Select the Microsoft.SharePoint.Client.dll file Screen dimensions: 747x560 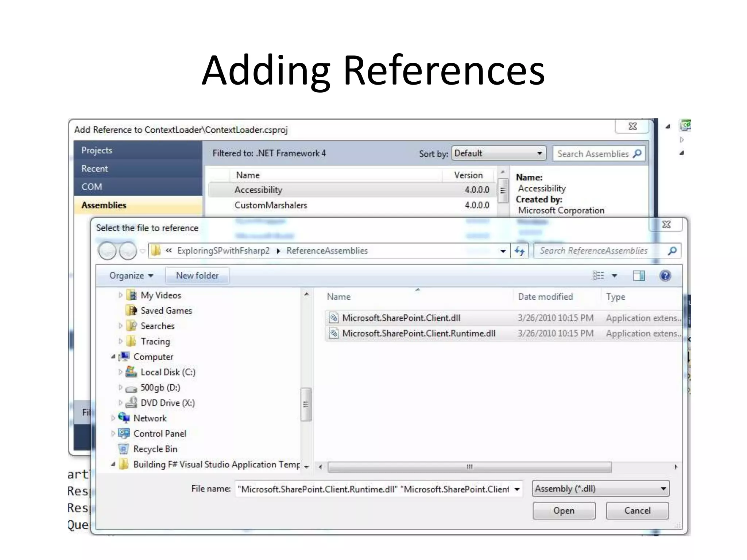click(401, 318)
